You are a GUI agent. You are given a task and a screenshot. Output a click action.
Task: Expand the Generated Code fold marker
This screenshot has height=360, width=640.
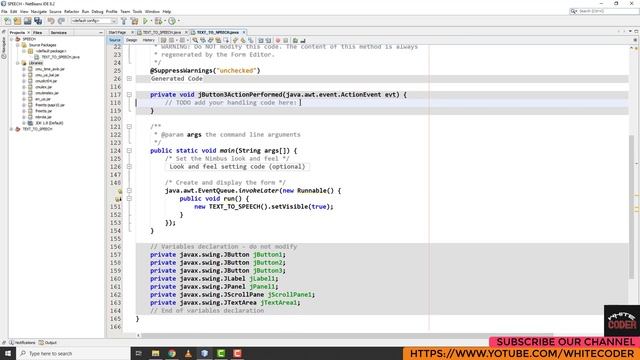[129, 78]
